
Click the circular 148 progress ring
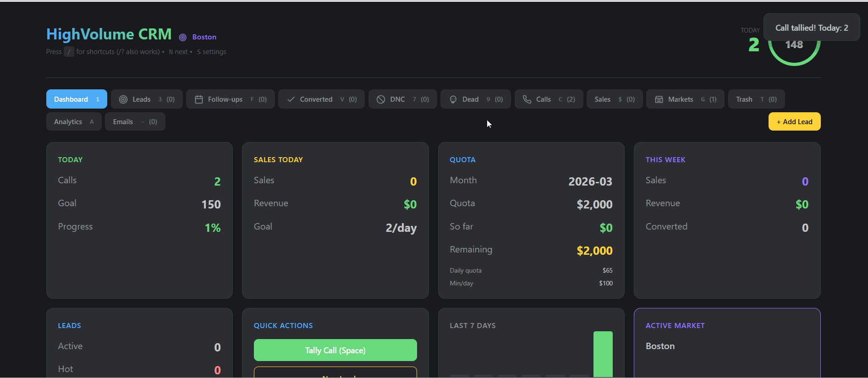click(x=794, y=45)
